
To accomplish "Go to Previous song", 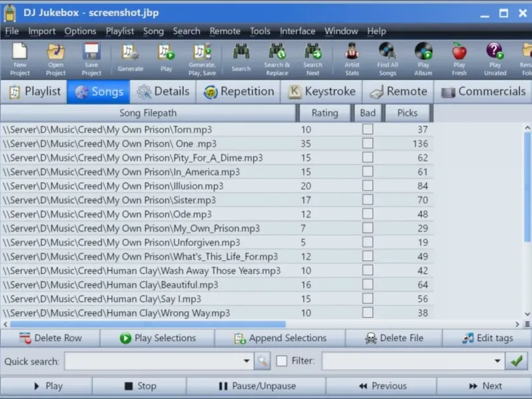I will tap(381, 386).
